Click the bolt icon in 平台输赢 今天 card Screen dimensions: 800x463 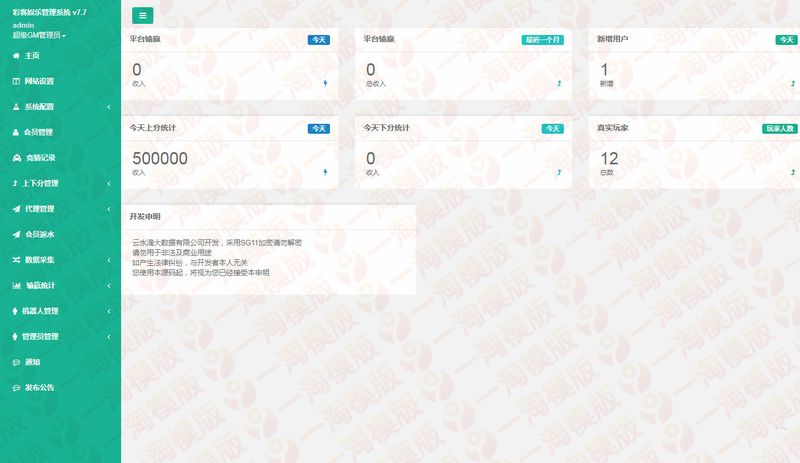point(325,83)
